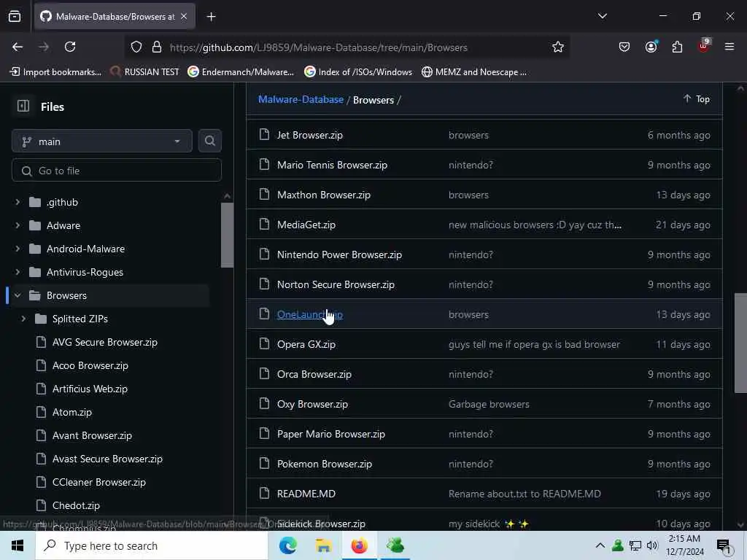The image size is (747, 560).
Task: Select AVG Secure Browser.zip in tree
Action: pyautogui.click(x=105, y=342)
